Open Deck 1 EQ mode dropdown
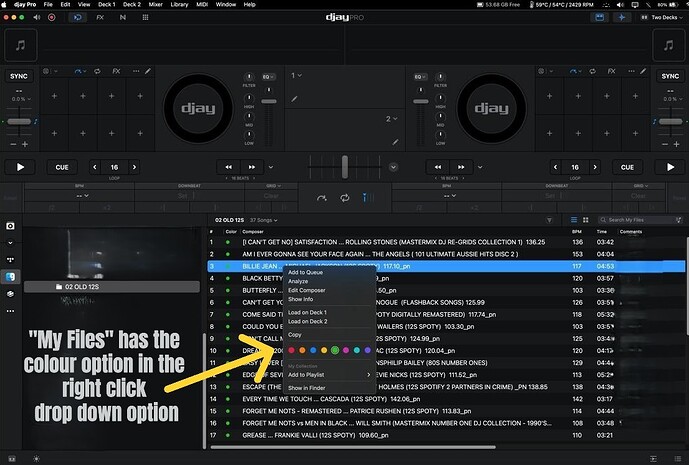This screenshot has width=689, height=465. [x=268, y=76]
